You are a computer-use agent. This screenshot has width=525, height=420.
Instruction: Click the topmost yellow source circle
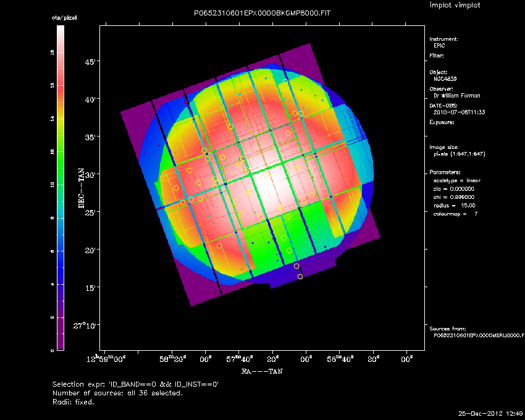(285, 81)
